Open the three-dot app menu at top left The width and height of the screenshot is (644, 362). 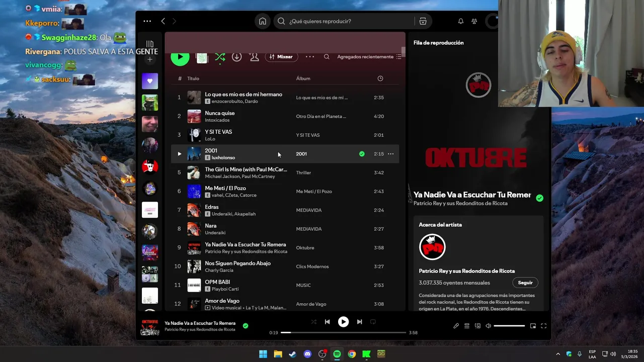coord(147,21)
